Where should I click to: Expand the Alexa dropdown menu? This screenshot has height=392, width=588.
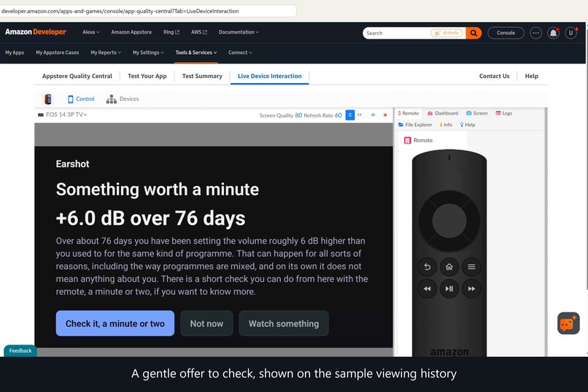[90, 32]
